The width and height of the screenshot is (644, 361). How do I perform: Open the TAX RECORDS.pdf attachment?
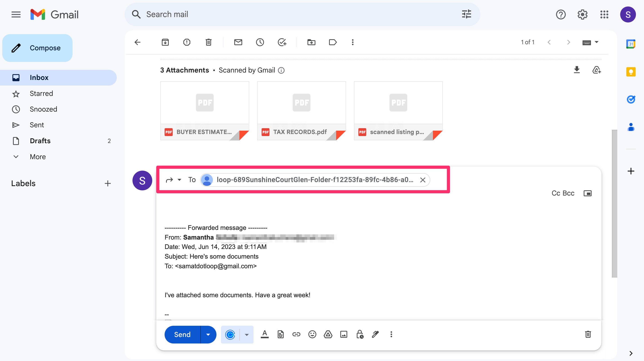click(x=301, y=110)
